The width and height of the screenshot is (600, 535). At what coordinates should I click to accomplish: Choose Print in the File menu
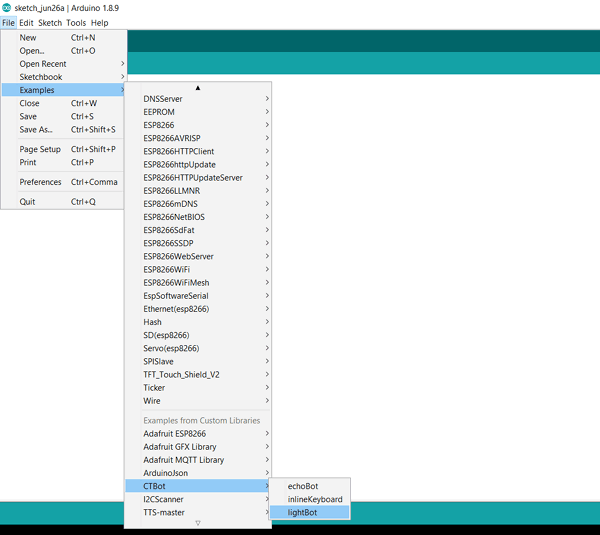pyautogui.click(x=63, y=162)
